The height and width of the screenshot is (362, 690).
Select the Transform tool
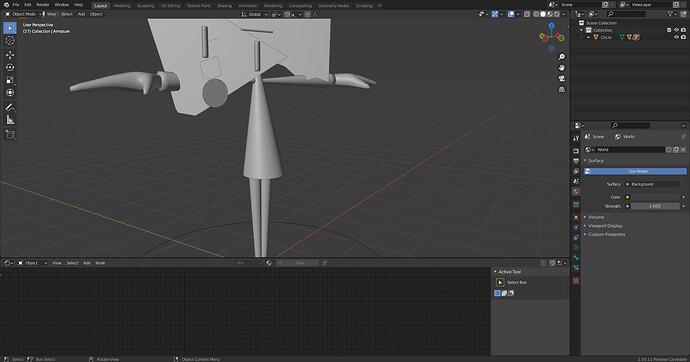10,93
